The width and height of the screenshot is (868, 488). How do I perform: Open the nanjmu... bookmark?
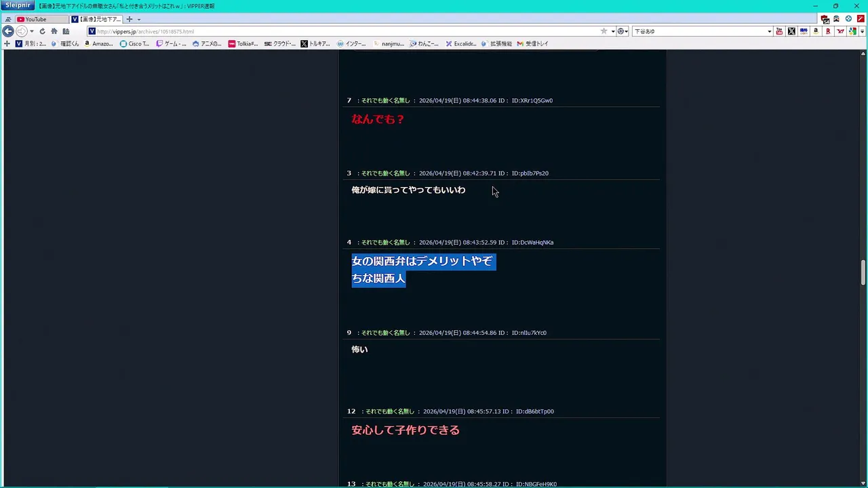tap(388, 43)
